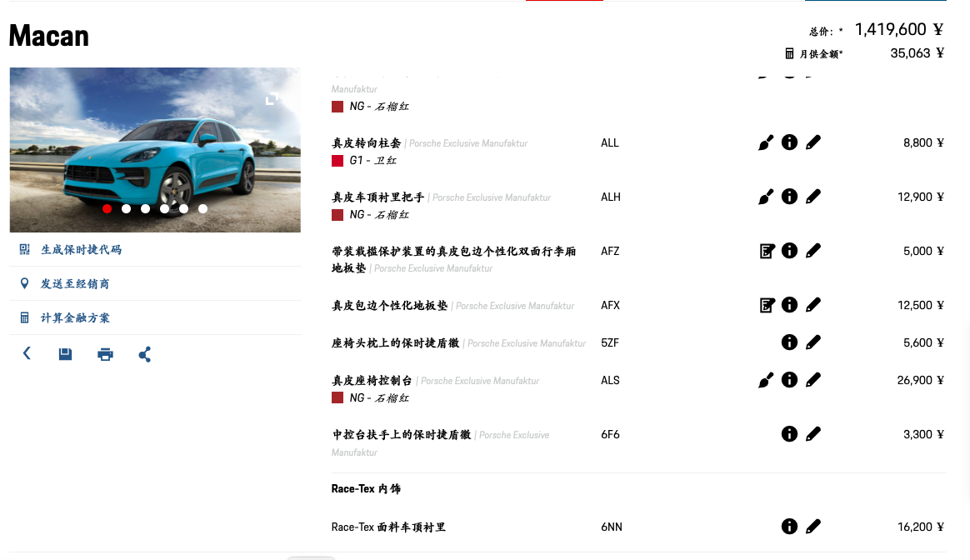Select second carousel dot on car image
Viewport: 970px width, 560px height.
(x=126, y=208)
